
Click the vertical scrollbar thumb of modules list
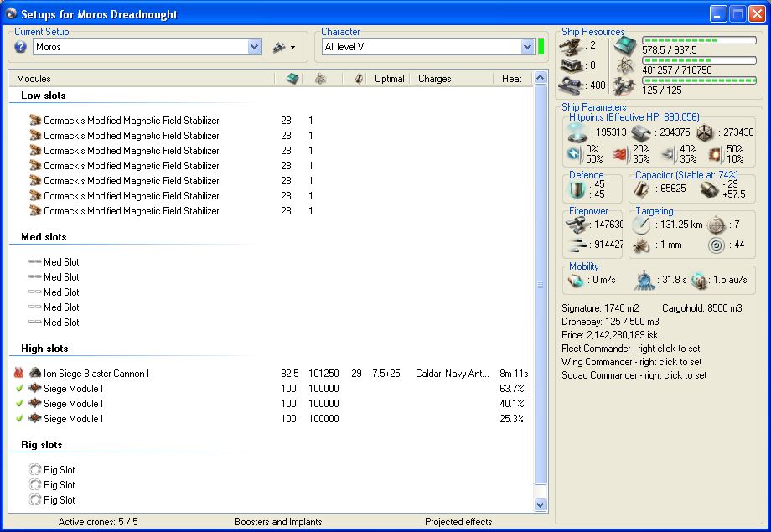(x=540, y=285)
